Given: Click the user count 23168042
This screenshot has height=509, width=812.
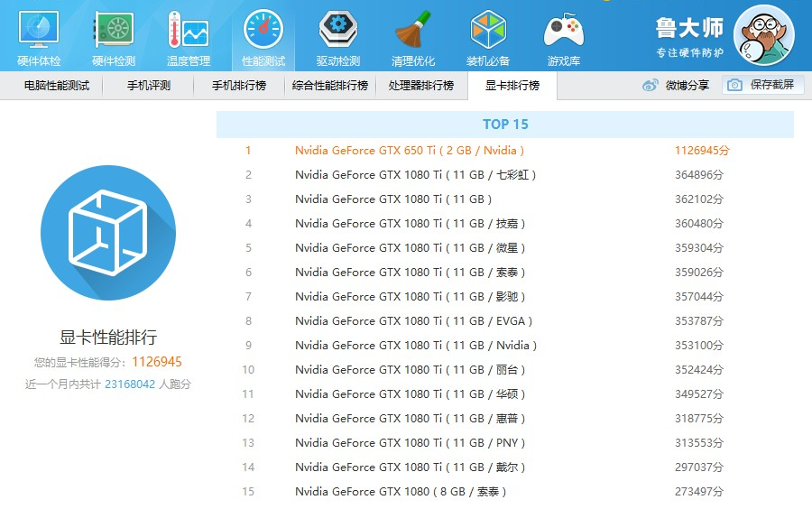Looking at the screenshot, I should point(130,384).
